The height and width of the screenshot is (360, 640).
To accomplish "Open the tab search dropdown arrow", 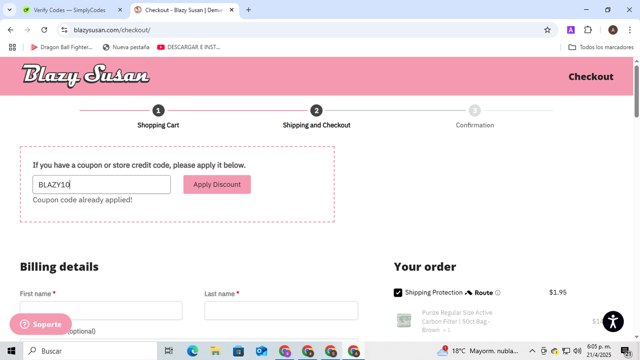I will [x=9, y=10].
